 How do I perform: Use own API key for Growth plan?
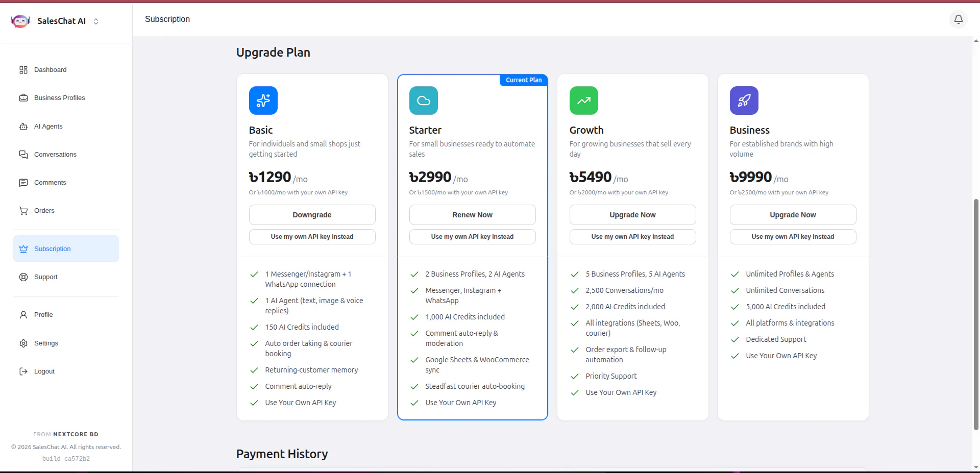pos(633,237)
